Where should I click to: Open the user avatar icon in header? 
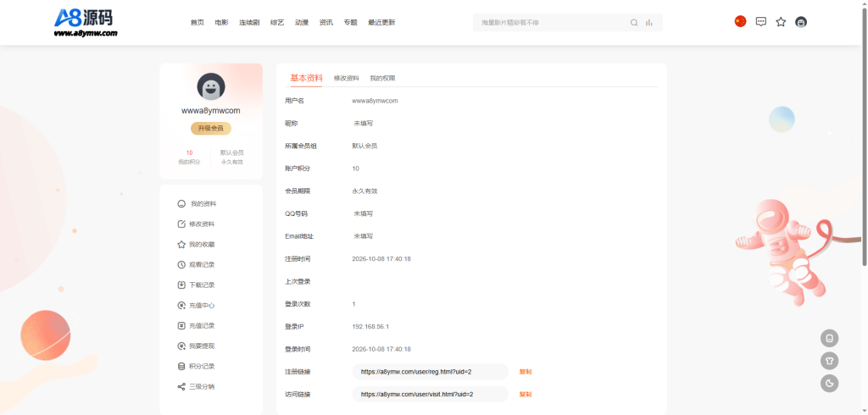pyautogui.click(x=800, y=22)
